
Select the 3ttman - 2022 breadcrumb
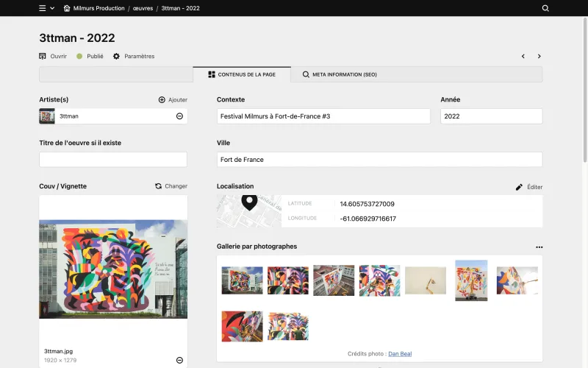(x=180, y=8)
